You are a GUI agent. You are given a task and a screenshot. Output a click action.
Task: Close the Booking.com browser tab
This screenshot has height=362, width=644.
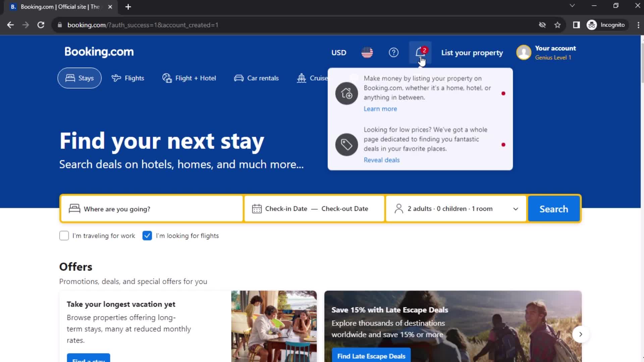pos(110,7)
